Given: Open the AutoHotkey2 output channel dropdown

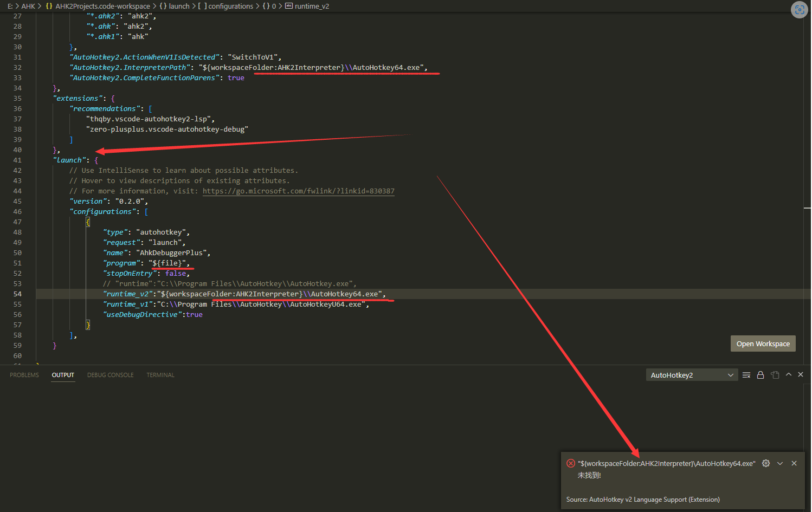Looking at the screenshot, I should point(692,374).
